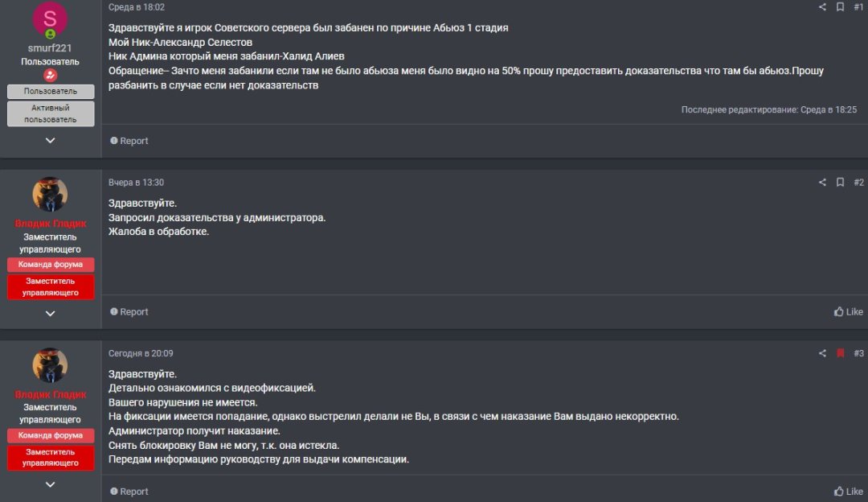Screen dimensions: 868x502
Task: Open post permalink #1
Action: (x=858, y=7)
